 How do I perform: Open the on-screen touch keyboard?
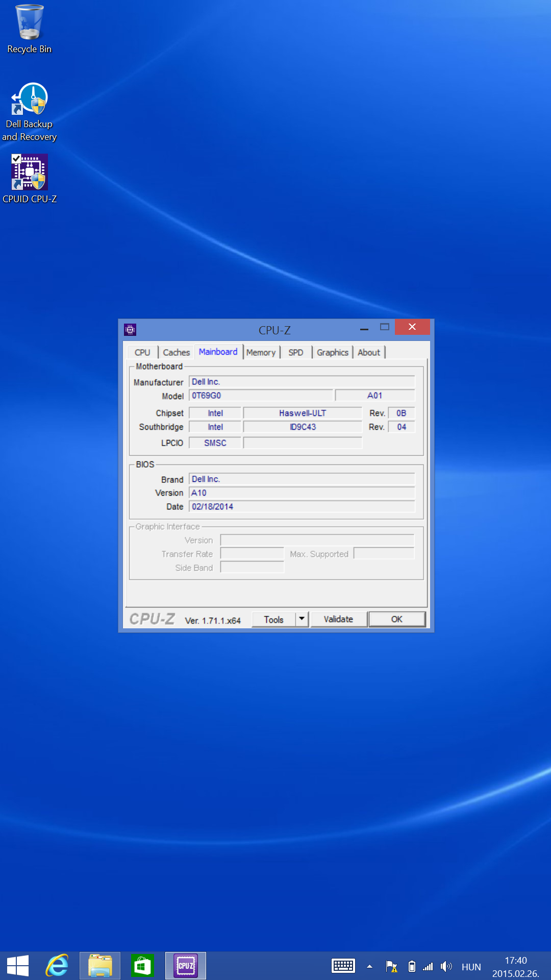point(343,966)
